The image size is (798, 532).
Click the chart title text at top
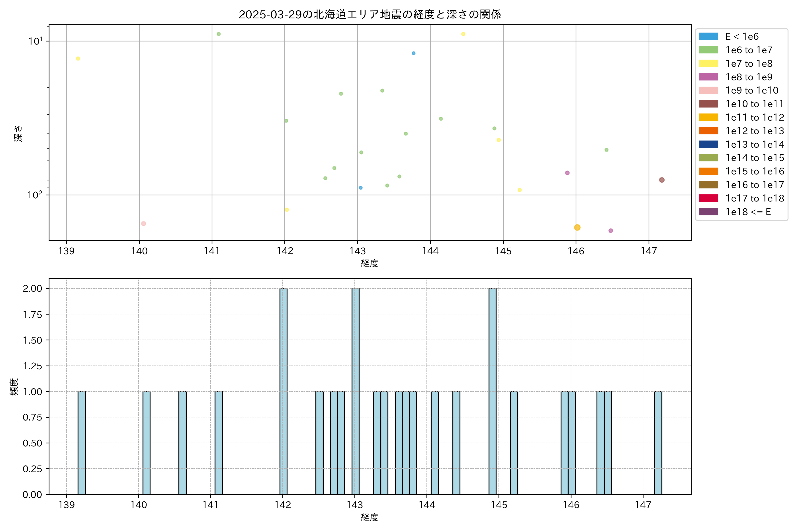click(x=370, y=15)
